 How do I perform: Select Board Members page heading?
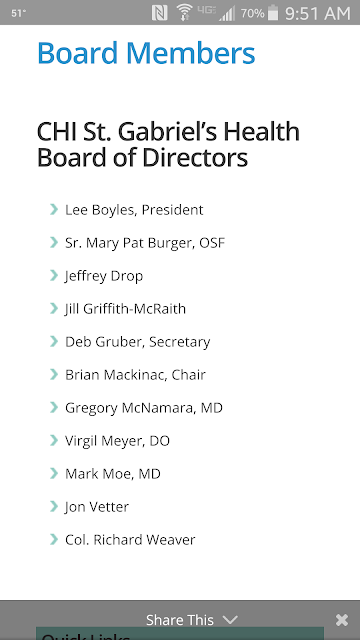point(146,53)
